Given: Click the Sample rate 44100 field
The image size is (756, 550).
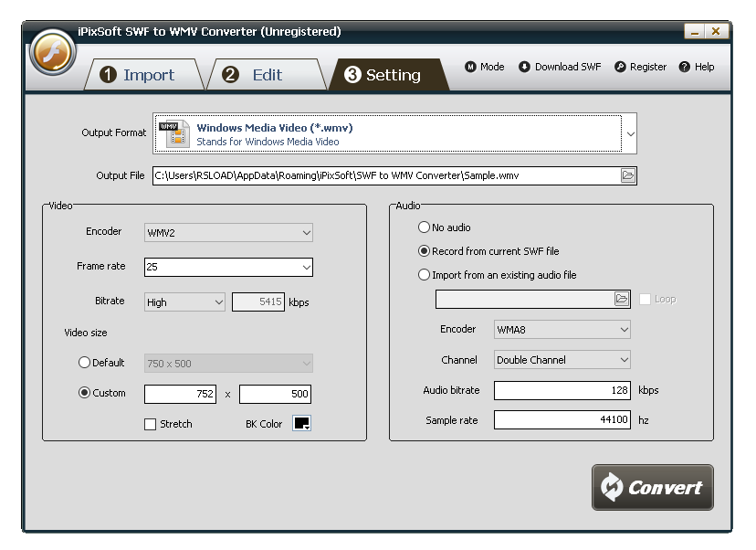Looking at the screenshot, I should tap(562, 419).
